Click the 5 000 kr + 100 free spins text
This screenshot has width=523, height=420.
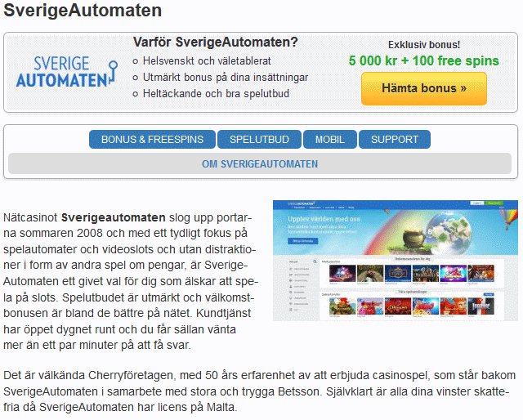point(423,60)
